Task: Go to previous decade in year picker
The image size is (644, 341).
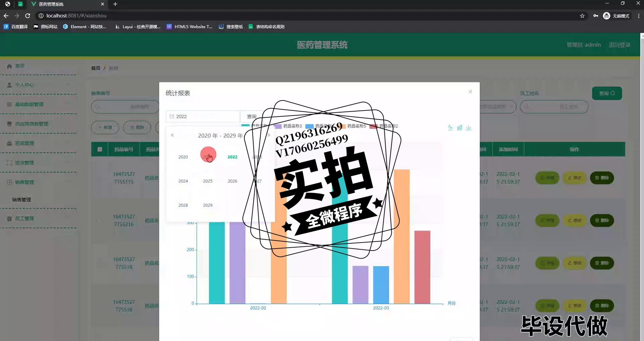Action: [172, 135]
